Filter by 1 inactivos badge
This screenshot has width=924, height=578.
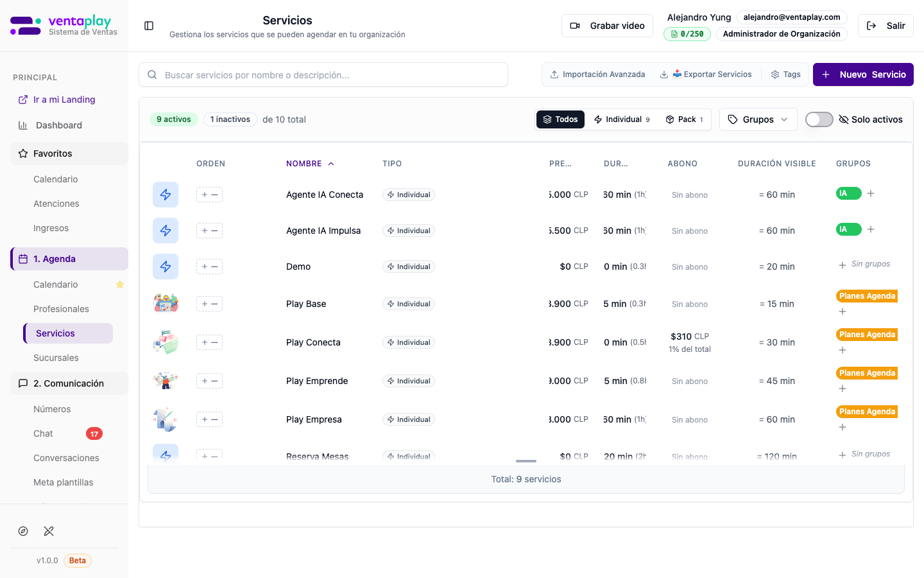pyautogui.click(x=230, y=119)
